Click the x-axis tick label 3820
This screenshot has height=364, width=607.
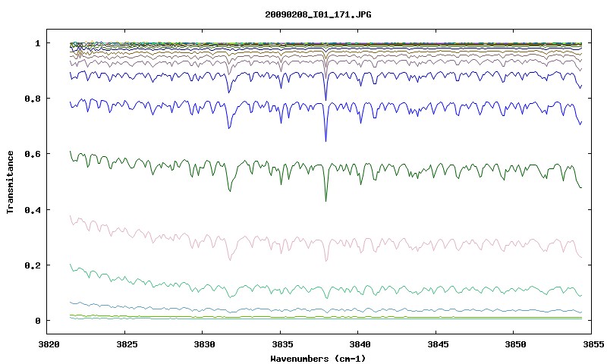click(49, 344)
